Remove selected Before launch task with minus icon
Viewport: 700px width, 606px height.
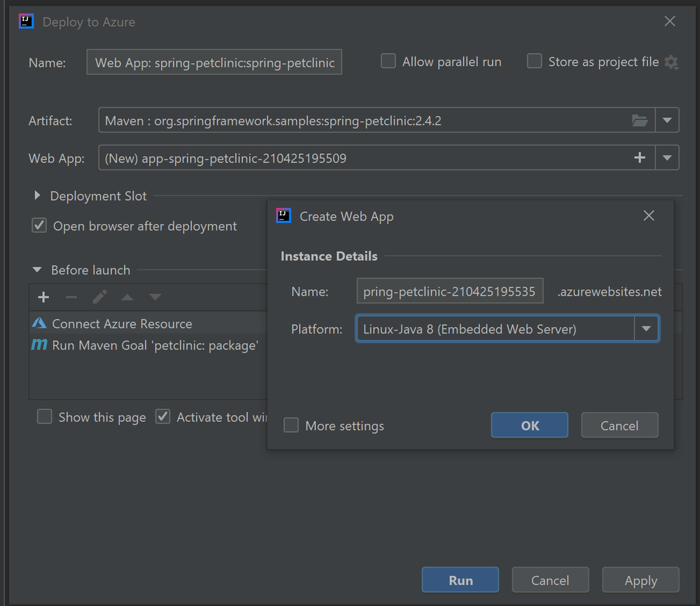point(71,297)
